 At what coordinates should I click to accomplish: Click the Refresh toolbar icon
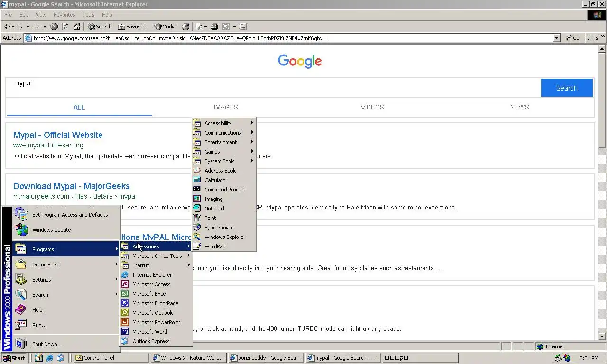[x=65, y=27]
